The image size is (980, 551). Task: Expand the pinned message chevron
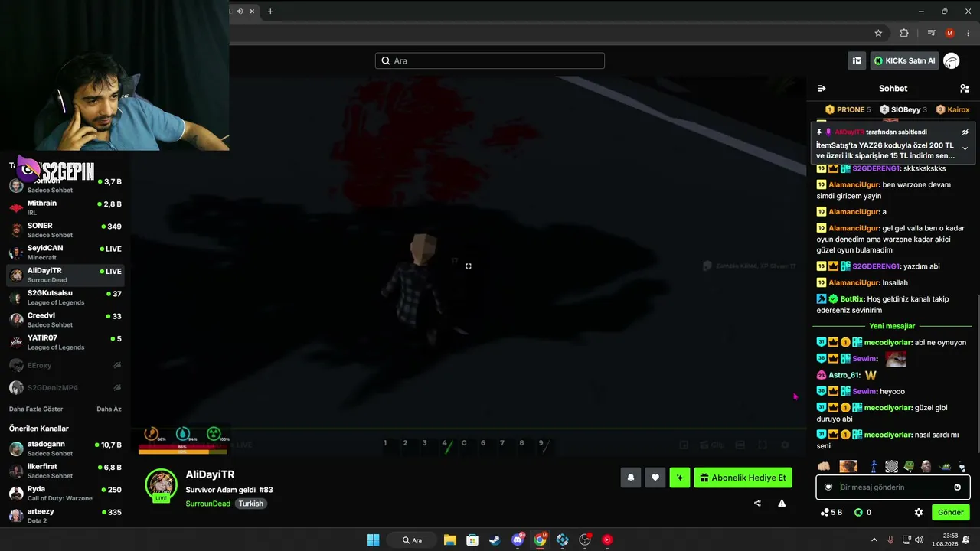click(x=965, y=148)
